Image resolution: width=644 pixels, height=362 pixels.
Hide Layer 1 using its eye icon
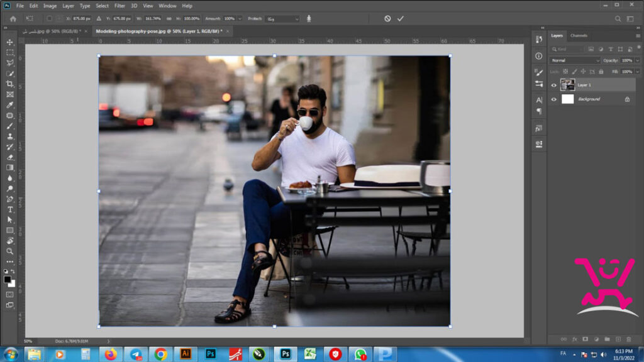click(553, 85)
